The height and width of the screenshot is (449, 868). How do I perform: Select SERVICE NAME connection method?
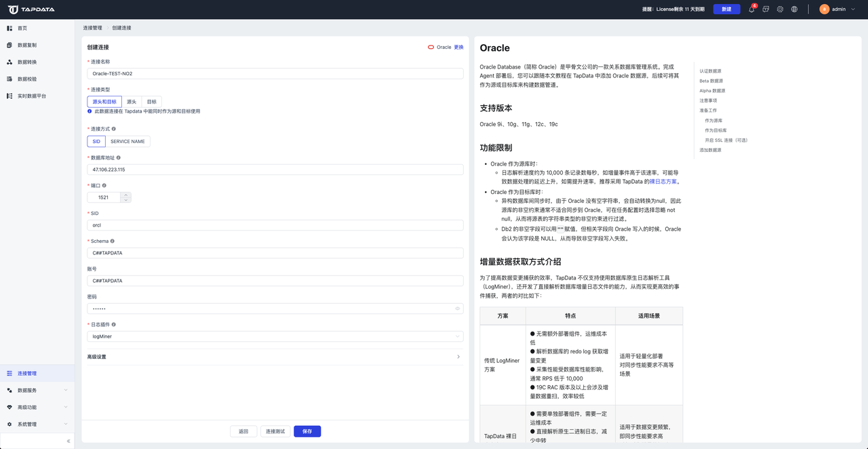pyautogui.click(x=127, y=142)
